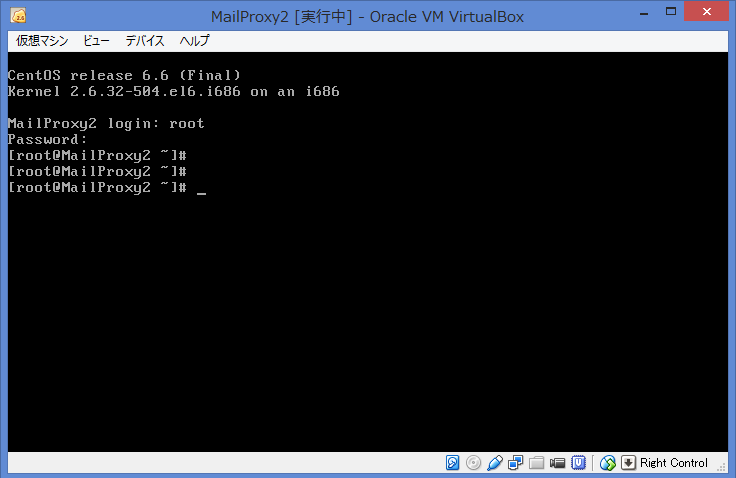
Task: Click the shared folders status icon
Action: click(536, 463)
